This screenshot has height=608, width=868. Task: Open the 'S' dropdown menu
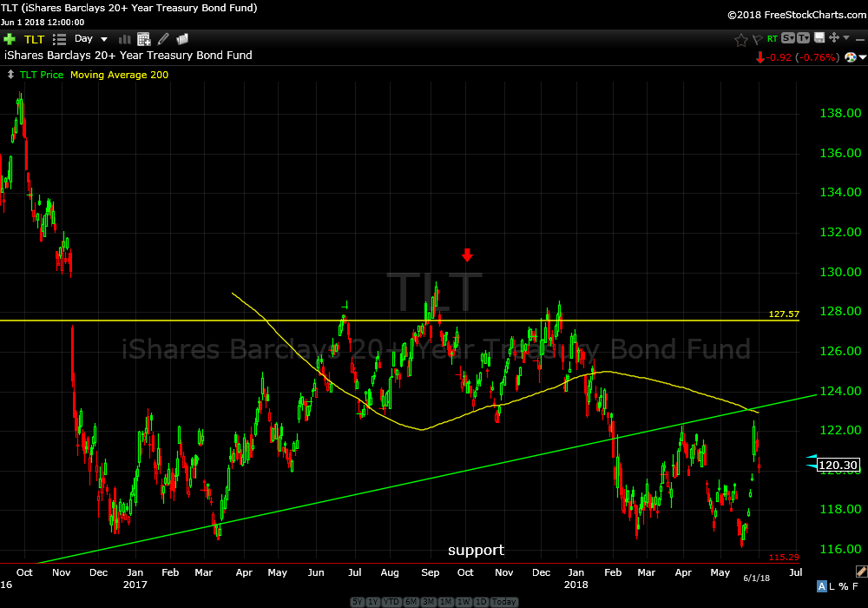(788, 38)
